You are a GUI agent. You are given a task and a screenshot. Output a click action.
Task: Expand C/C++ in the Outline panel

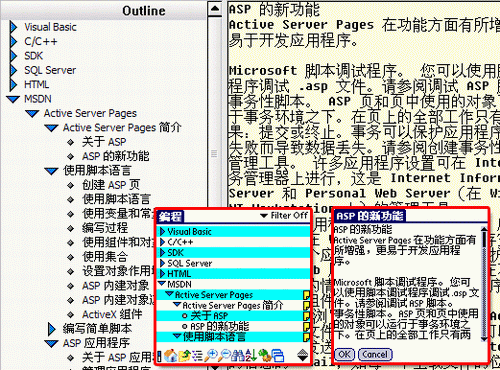13,41
